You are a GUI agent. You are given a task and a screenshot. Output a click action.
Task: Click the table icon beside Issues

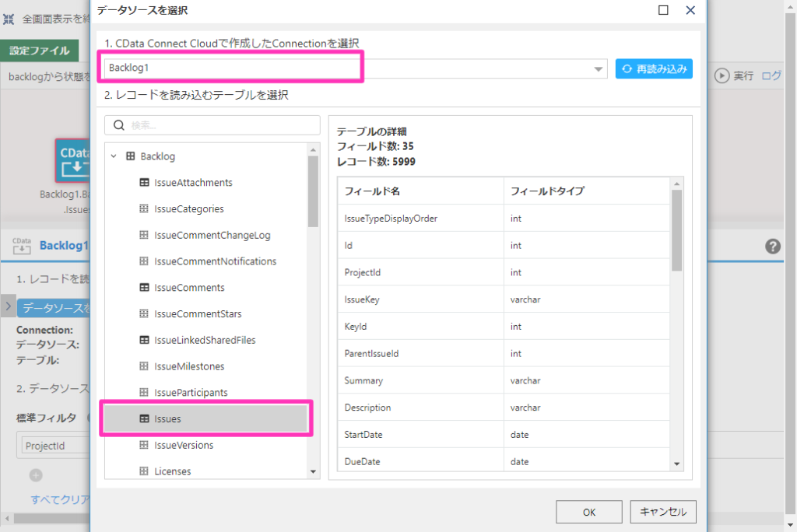[x=144, y=418]
